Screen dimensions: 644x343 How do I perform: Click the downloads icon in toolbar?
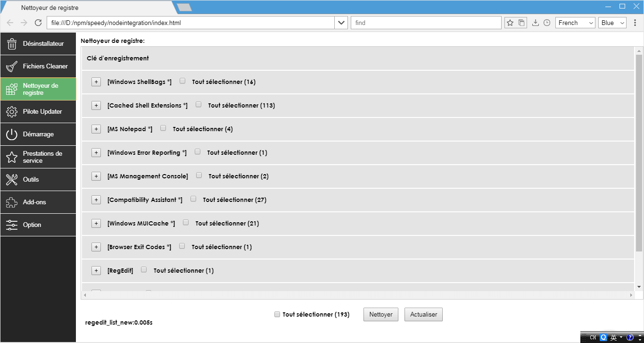[x=535, y=23]
